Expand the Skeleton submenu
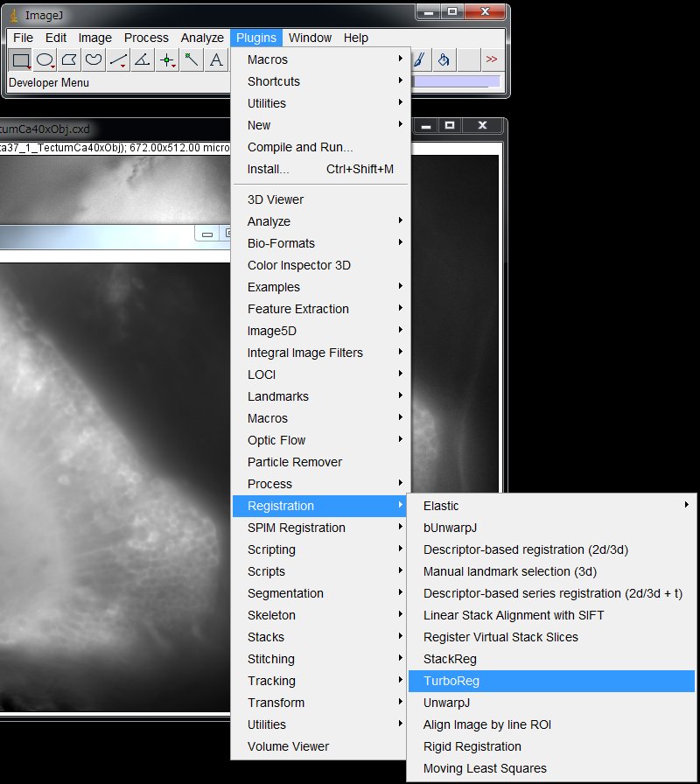Screen dimensions: 700x784 click(320, 615)
